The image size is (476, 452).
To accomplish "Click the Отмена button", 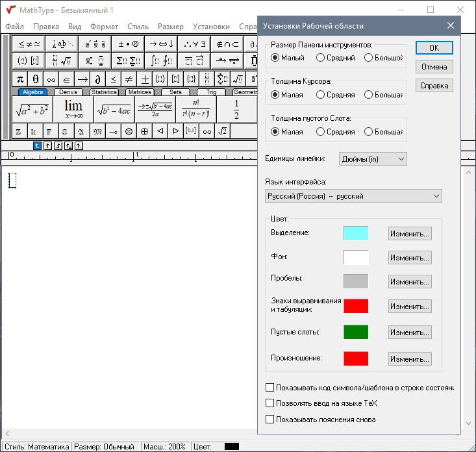I will coord(434,67).
